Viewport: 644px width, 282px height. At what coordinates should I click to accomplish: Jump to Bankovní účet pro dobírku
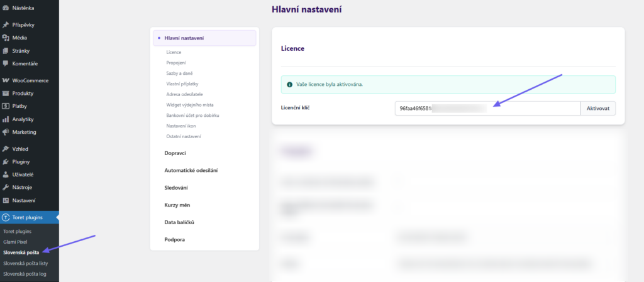[192, 115]
